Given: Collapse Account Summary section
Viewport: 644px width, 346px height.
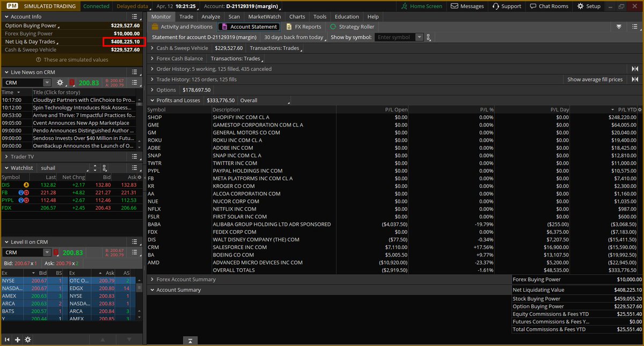Looking at the screenshot, I should tap(152, 290).
